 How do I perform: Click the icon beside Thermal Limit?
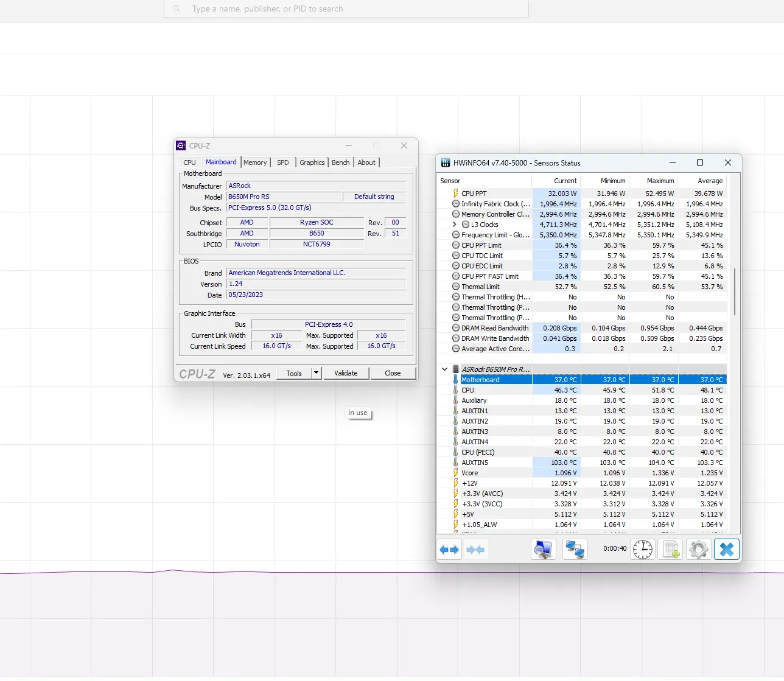coord(456,287)
